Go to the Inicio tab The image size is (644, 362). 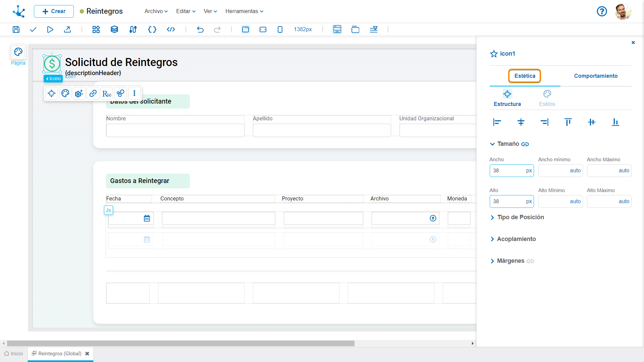(14, 354)
